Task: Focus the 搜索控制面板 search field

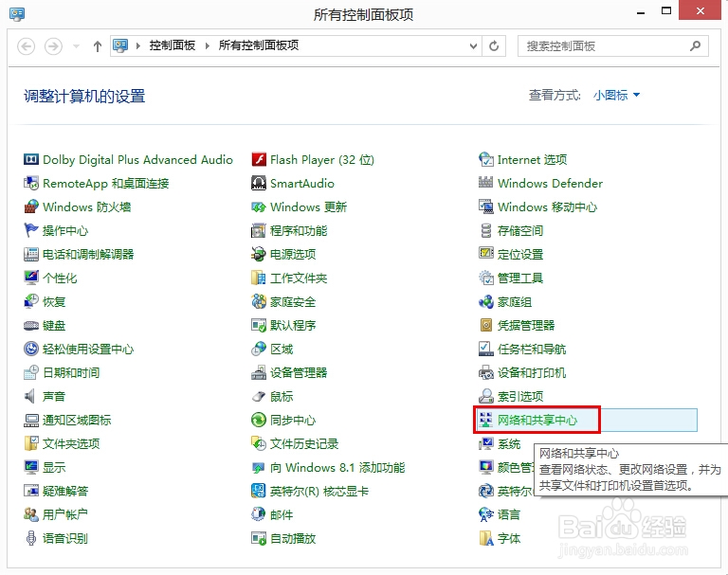Action: click(x=613, y=46)
